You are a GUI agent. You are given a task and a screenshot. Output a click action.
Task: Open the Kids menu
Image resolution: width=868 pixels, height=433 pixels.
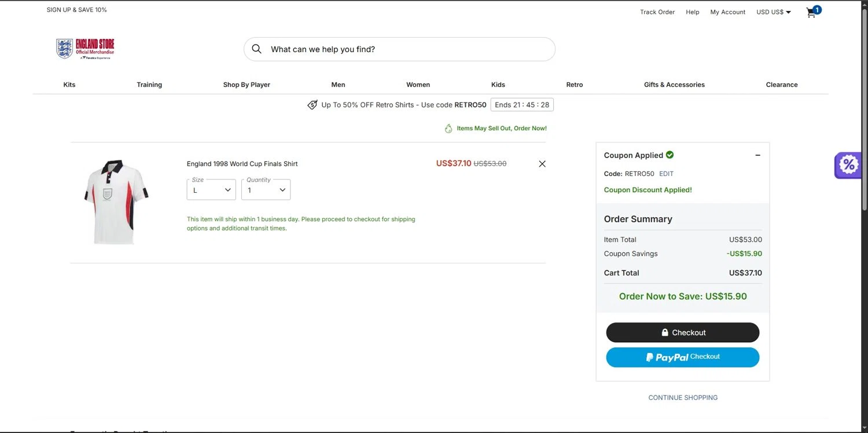click(x=498, y=85)
